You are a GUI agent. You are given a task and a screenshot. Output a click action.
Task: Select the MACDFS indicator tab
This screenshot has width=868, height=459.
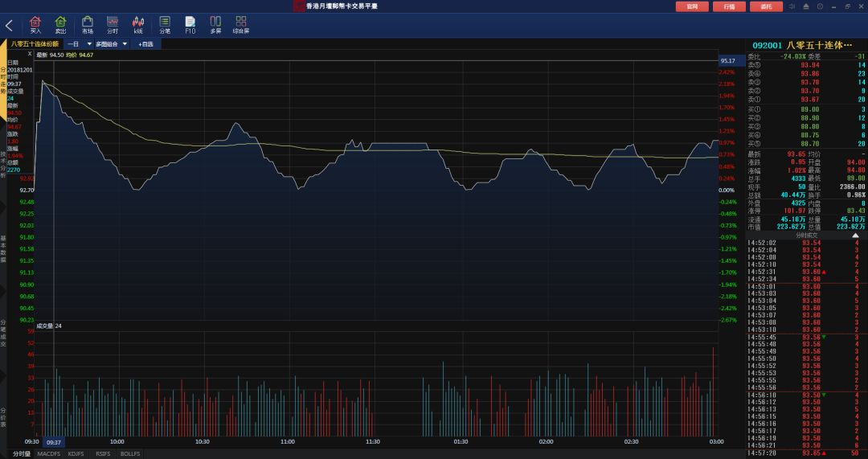(x=49, y=454)
